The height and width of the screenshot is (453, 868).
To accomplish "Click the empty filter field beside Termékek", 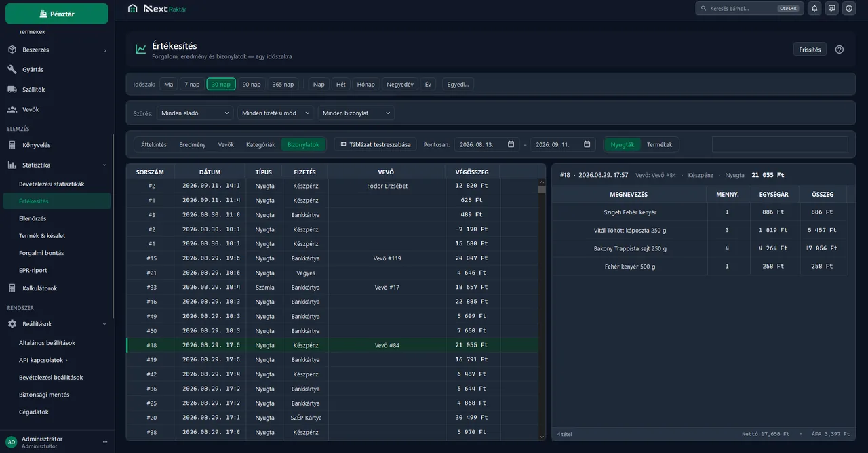I will point(780,144).
